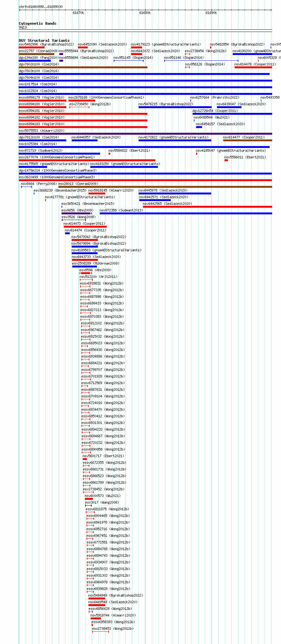Select nsv6089544 (Wu2021) variant
Screen dimensions: 281x644
pyautogui.click(x=212, y=118)
